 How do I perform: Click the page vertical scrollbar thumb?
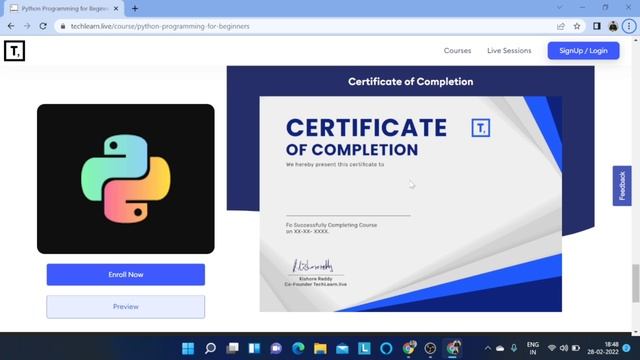(636, 283)
